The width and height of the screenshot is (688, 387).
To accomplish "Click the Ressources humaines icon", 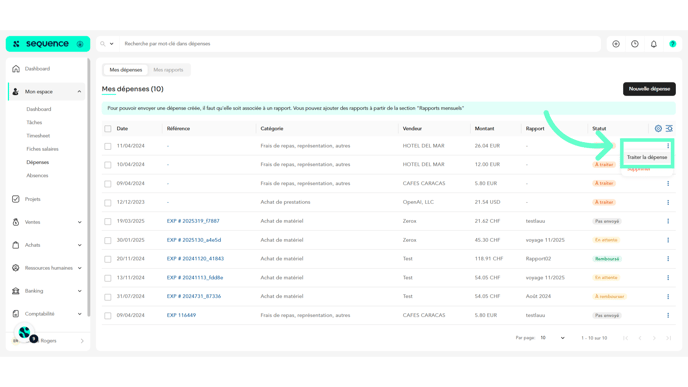I will [16, 268].
